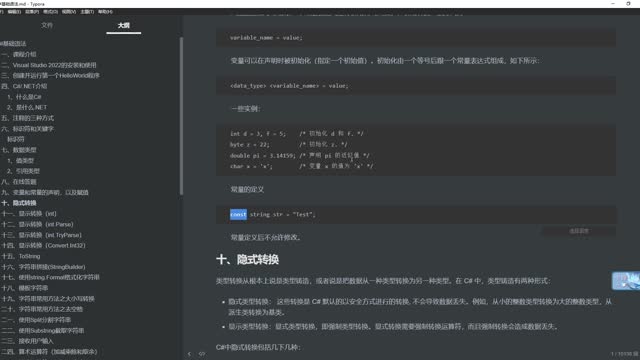Viewport: 640px width, 360px height.
Task: Jump to 九、变量和常量的声明 outline item
Action: coord(45,192)
